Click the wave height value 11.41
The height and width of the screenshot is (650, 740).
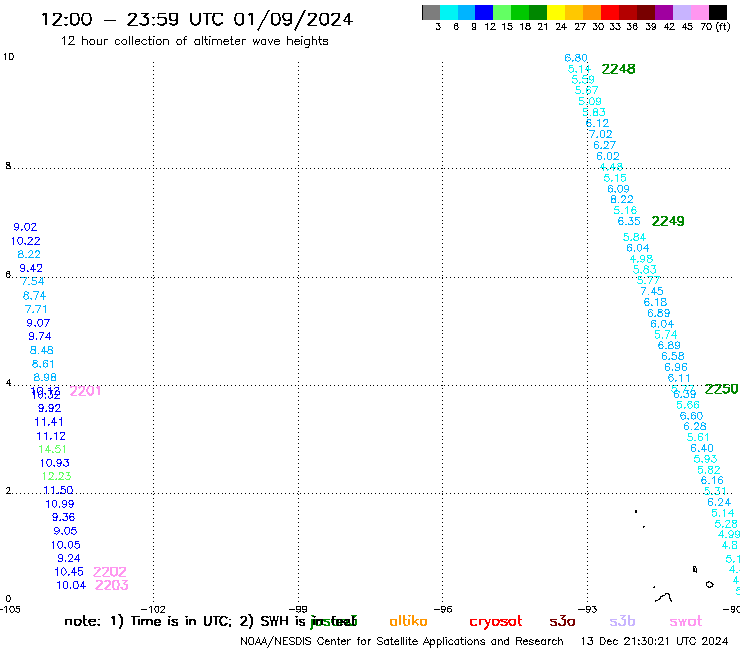point(49,422)
